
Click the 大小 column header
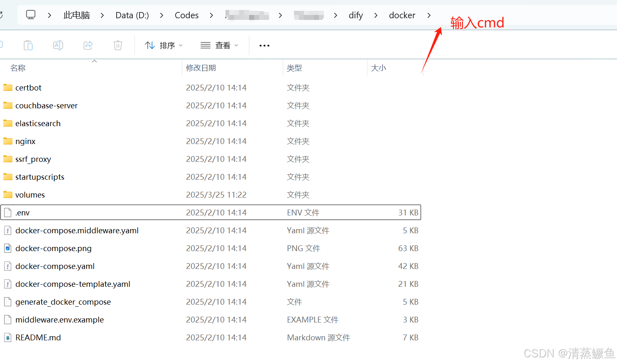[378, 68]
